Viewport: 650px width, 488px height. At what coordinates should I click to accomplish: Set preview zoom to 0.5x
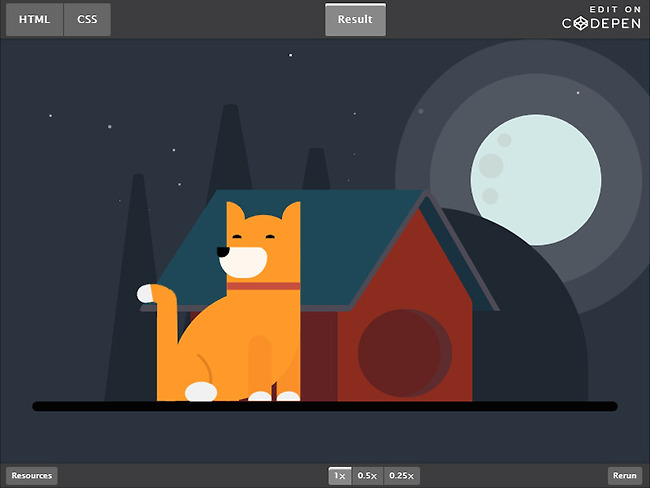point(367,476)
